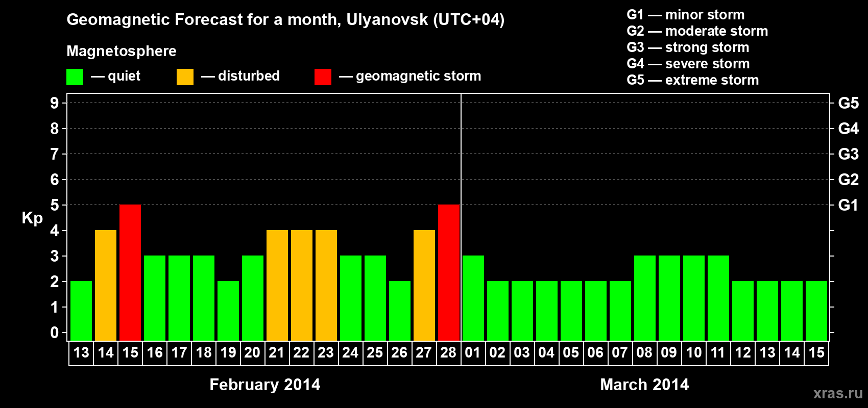Click the '— quiet' legend text
Viewport: 868px width, 408px height.
(115, 76)
